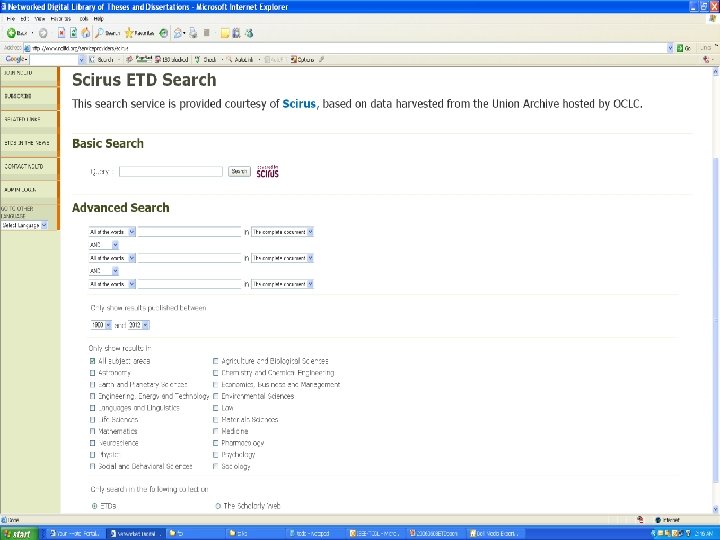
Task: Click the Google toolbar logo
Action: [x=16, y=59]
